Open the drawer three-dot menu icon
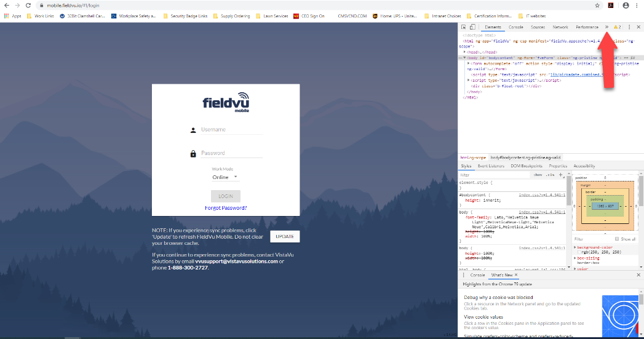The image size is (644, 339). tap(464, 275)
